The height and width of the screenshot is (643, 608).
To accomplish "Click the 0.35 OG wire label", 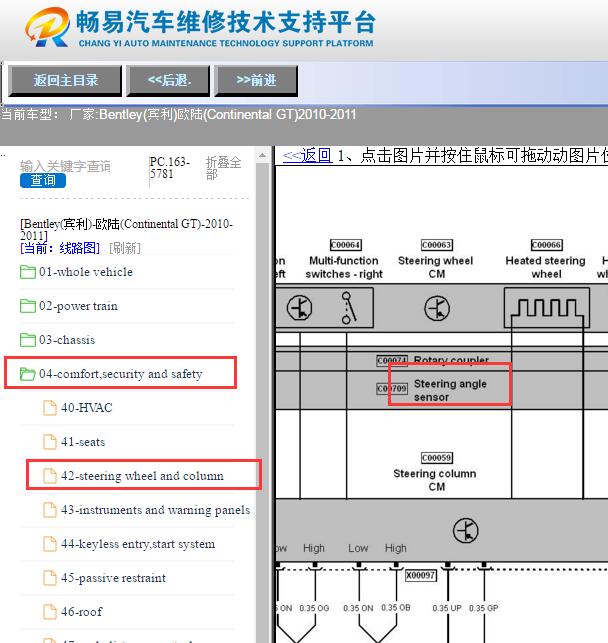I will [314, 608].
